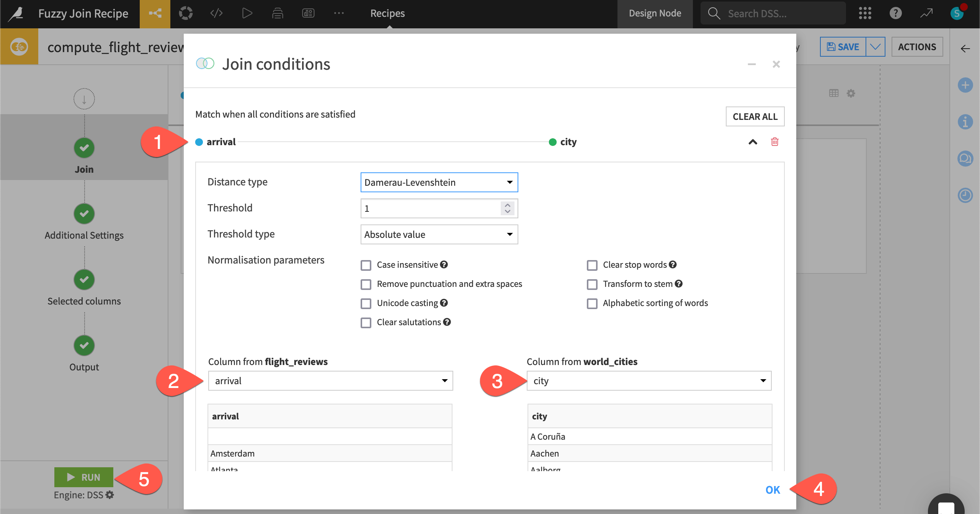
Task: Open engine settings gear icon
Action: pos(110,495)
